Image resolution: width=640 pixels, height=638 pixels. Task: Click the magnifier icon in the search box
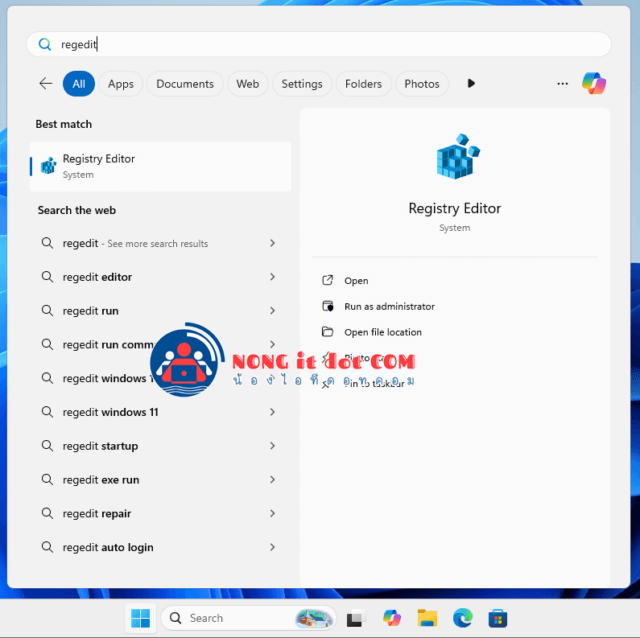[x=45, y=44]
